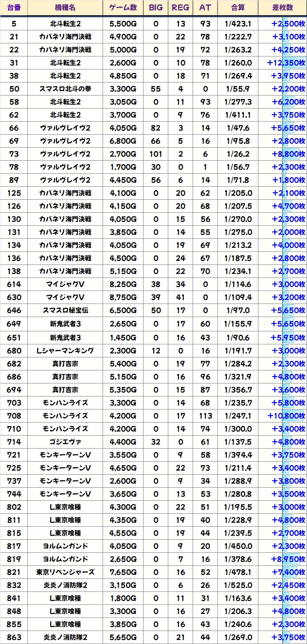
Task: Select the AT count value 113
Action: (x=205, y=416)
